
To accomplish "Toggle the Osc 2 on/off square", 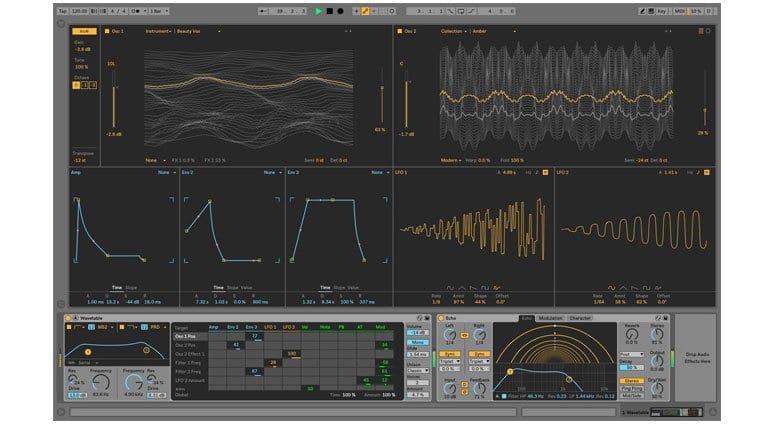I will point(399,31).
